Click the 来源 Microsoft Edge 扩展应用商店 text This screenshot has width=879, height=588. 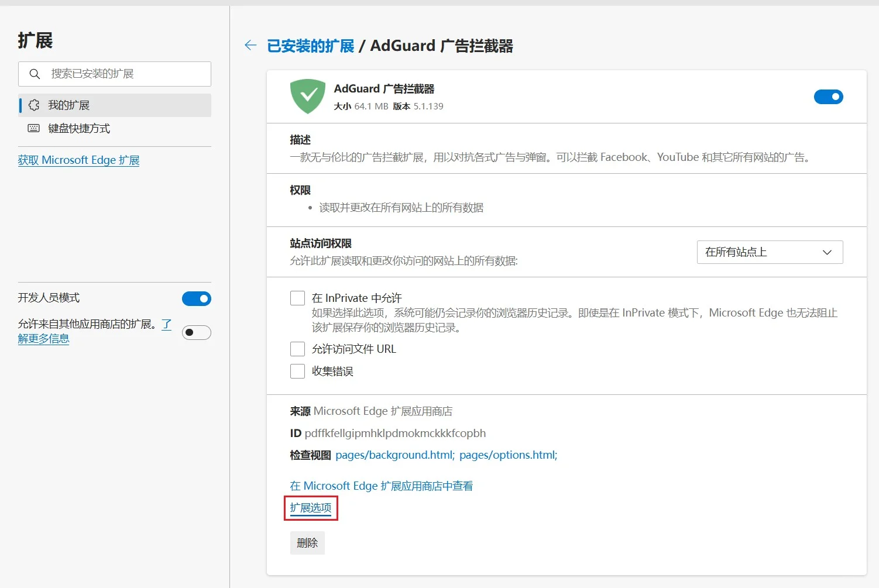pyautogui.click(x=371, y=411)
